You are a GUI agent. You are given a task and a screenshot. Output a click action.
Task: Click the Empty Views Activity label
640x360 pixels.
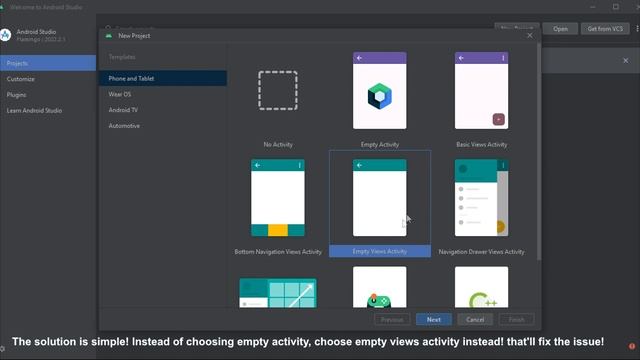click(x=380, y=252)
